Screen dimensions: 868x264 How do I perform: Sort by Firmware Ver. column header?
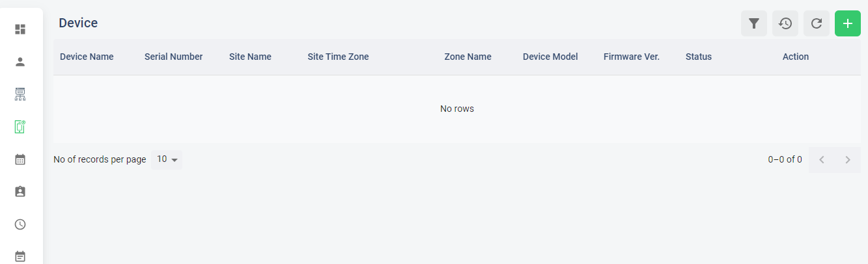point(632,57)
